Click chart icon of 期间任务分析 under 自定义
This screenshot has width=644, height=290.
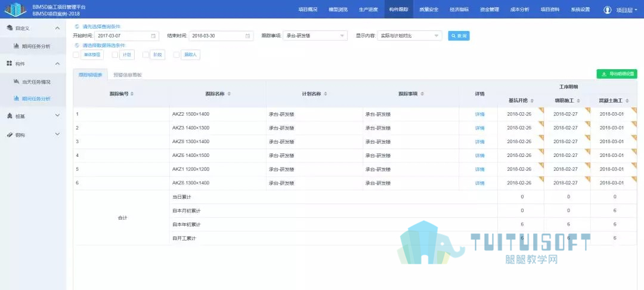point(16,46)
